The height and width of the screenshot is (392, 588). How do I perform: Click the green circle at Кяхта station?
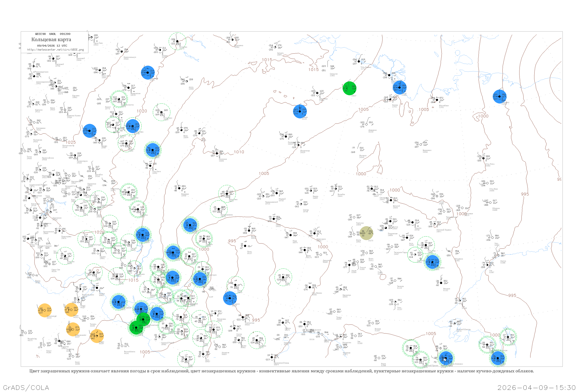point(136,328)
